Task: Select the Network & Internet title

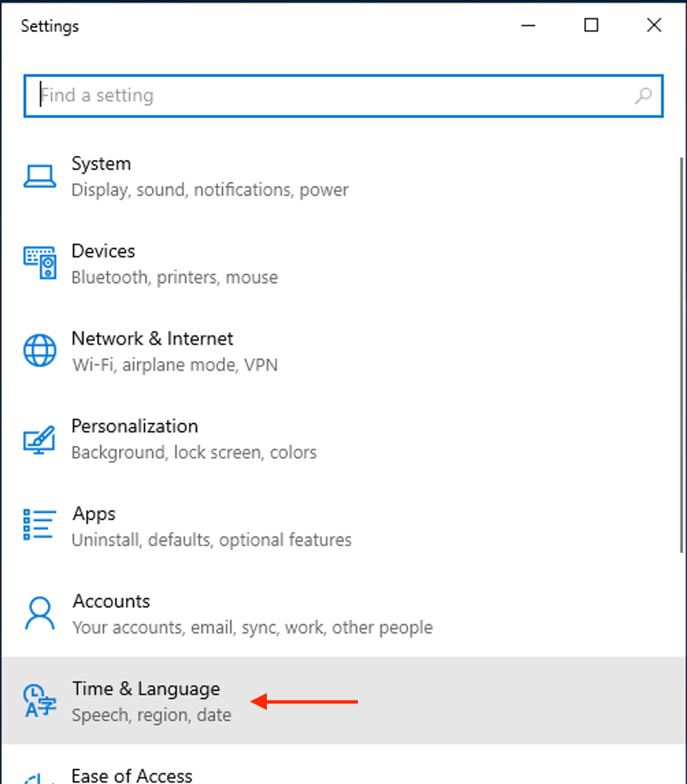Action: click(153, 339)
